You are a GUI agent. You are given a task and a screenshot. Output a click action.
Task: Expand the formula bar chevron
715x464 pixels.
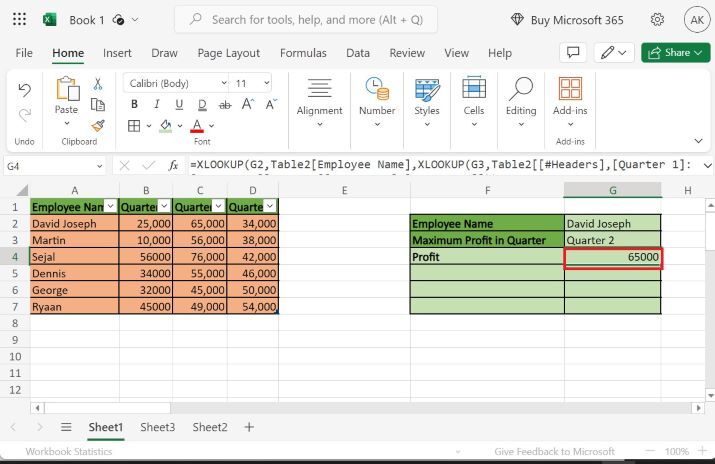[707, 165]
